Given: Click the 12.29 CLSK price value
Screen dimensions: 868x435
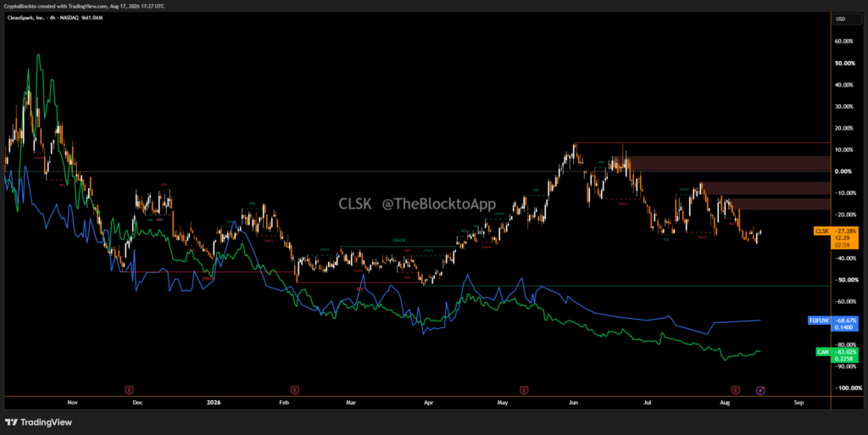Looking at the screenshot, I should point(842,238).
